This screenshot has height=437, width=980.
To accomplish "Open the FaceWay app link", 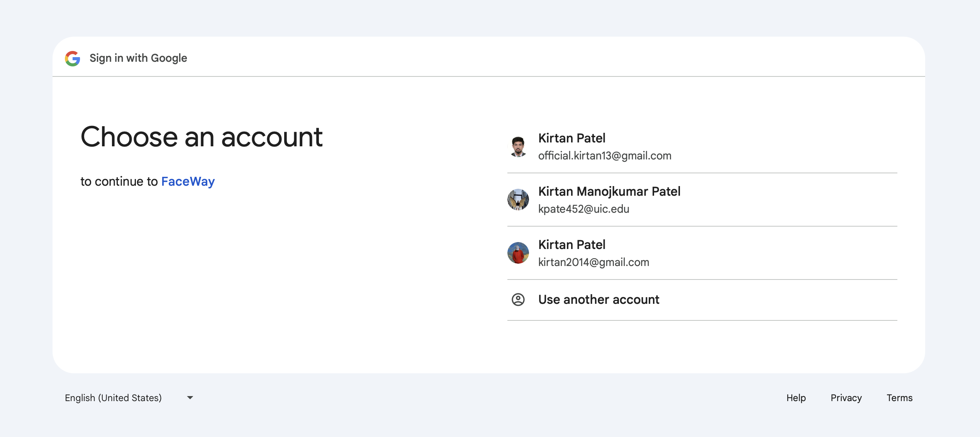I will point(188,181).
